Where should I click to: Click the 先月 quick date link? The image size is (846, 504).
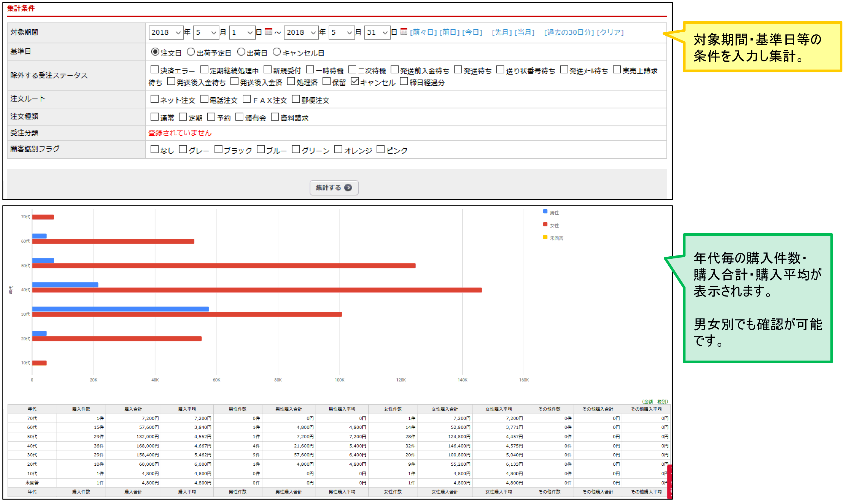(x=502, y=32)
